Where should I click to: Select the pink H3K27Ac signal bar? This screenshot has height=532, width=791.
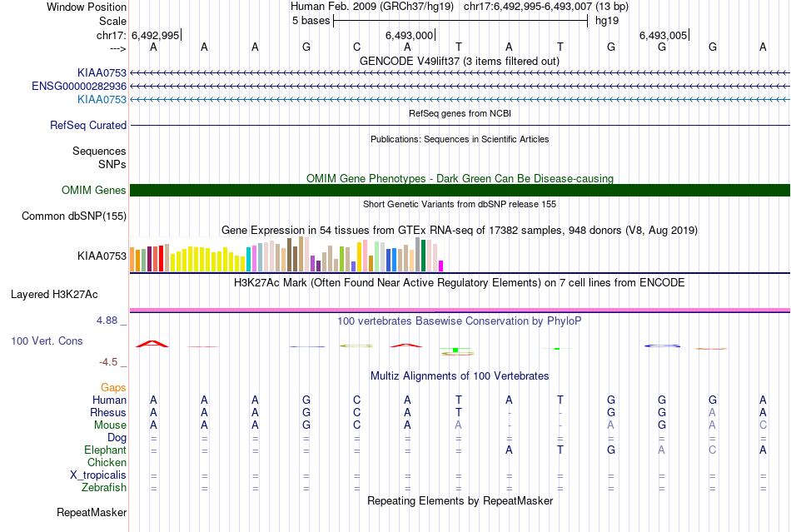(460, 310)
